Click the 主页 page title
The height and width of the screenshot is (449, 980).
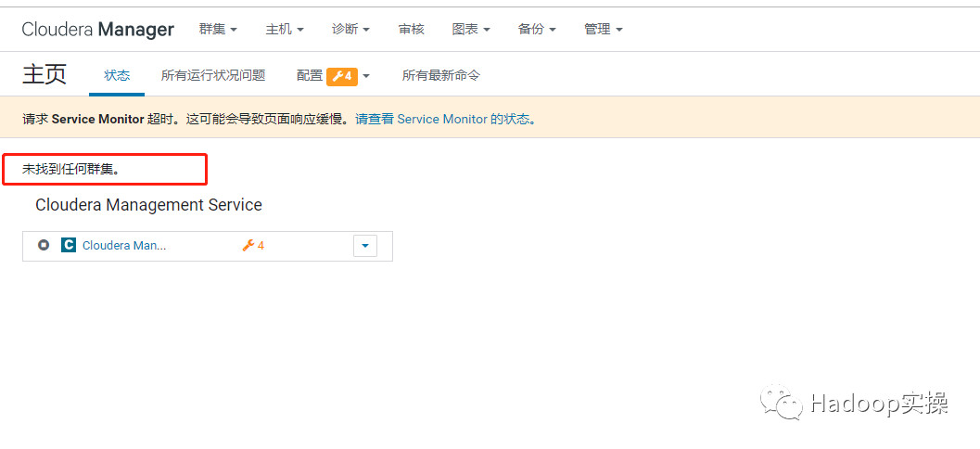point(45,74)
